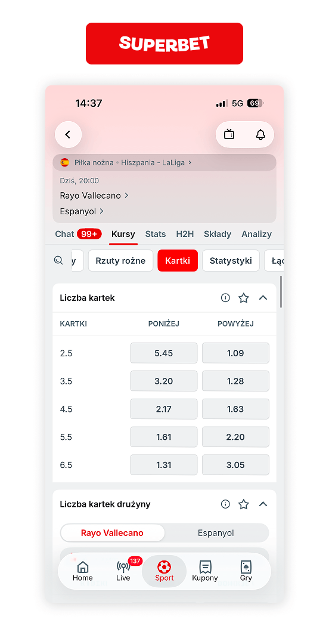Go to Home in bottom navigation
Viewport: 329px width, 644px height.
(x=82, y=571)
